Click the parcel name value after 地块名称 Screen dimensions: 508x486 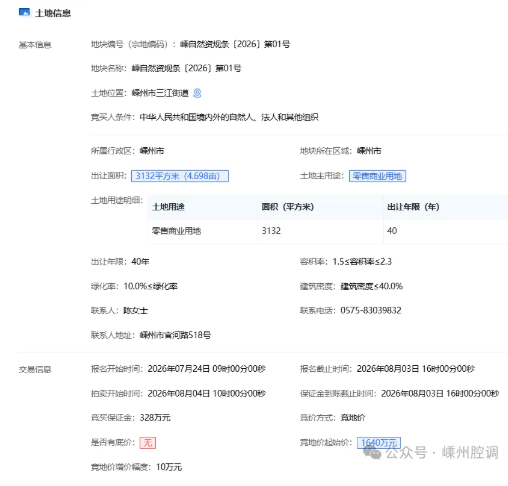pos(187,68)
